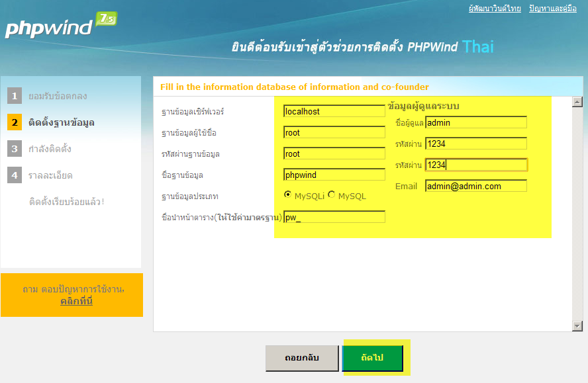Click the ถัดไป (next) green button
588x383 pixels.
pyautogui.click(x=373, y=358)
